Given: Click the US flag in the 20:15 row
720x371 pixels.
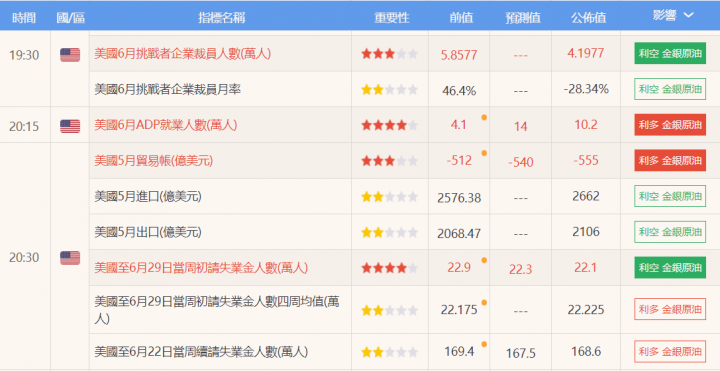Looking at the screenshot, I should pyautogui.click(x=70, y=126).
